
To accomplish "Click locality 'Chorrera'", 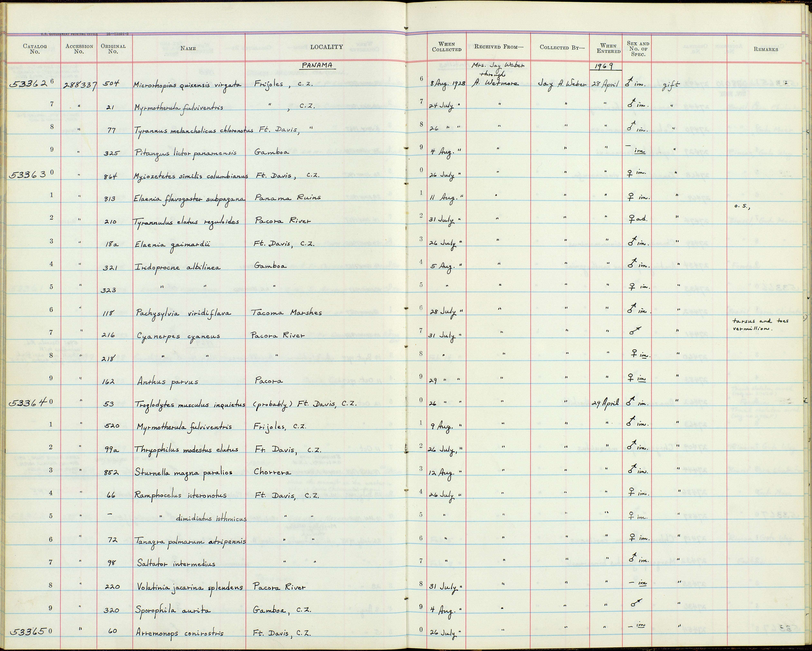I will coord(272,472).
